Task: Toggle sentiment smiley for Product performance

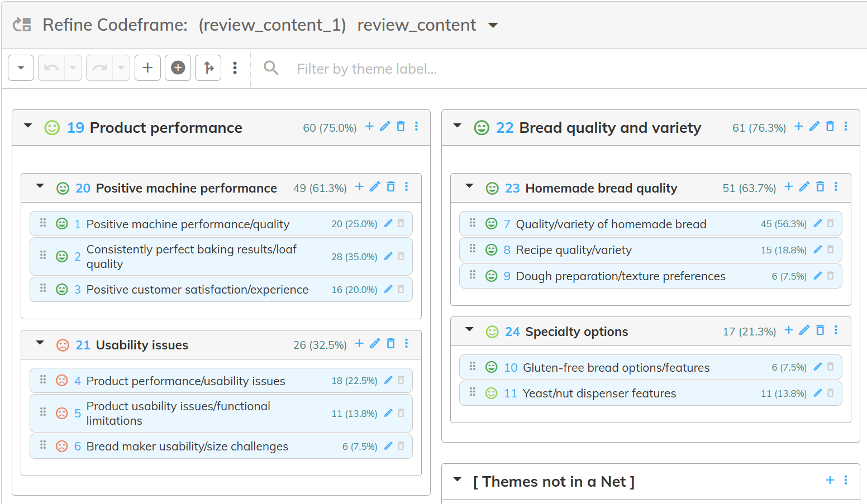Action: (52, 128)
